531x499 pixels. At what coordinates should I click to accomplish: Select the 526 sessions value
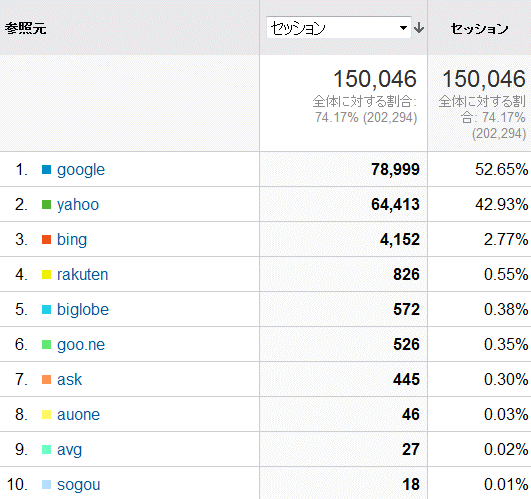tap(406, 344)
